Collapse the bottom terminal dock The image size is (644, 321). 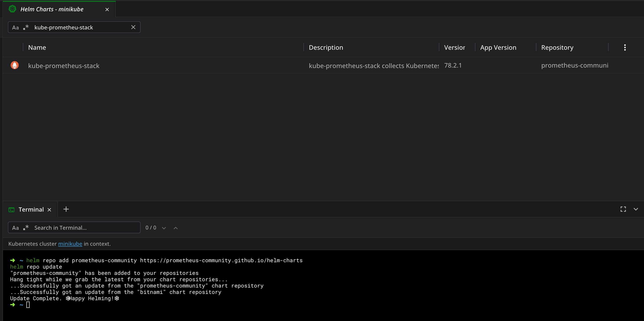[x=635, y=209]
